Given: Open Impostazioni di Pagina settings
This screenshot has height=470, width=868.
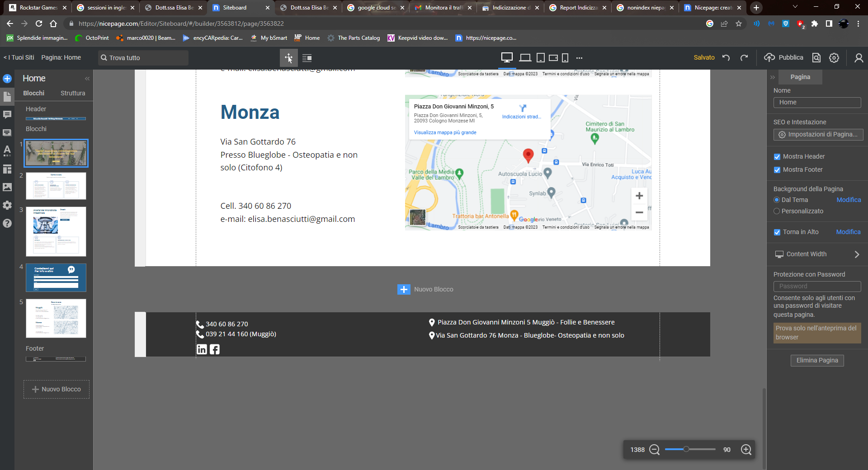Looking at the screenshot, I should tap(818, 134).
